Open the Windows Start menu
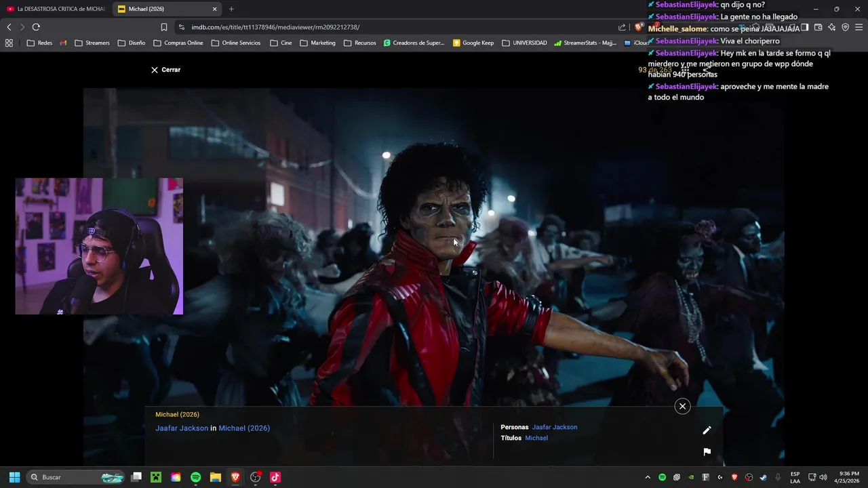 tap(14, 477)
